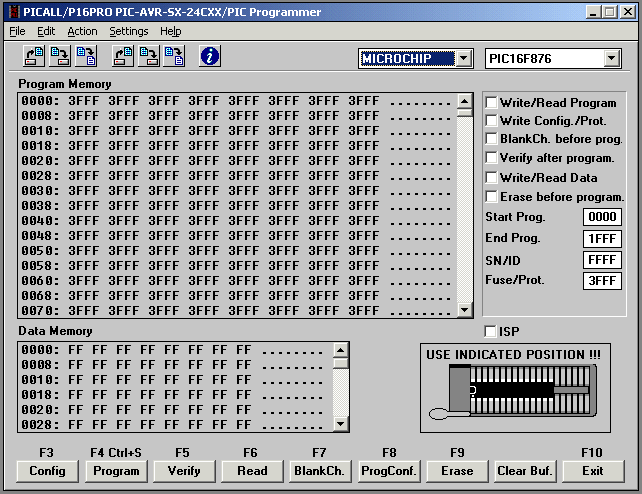
Task: Click the Exit button
Action: click(x=593, y=471)
